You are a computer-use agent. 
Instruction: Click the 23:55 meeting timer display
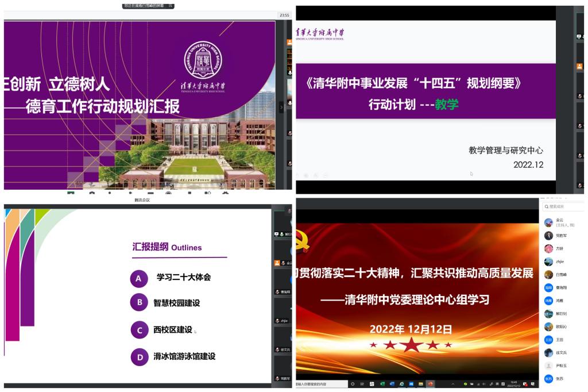(284, 16)
